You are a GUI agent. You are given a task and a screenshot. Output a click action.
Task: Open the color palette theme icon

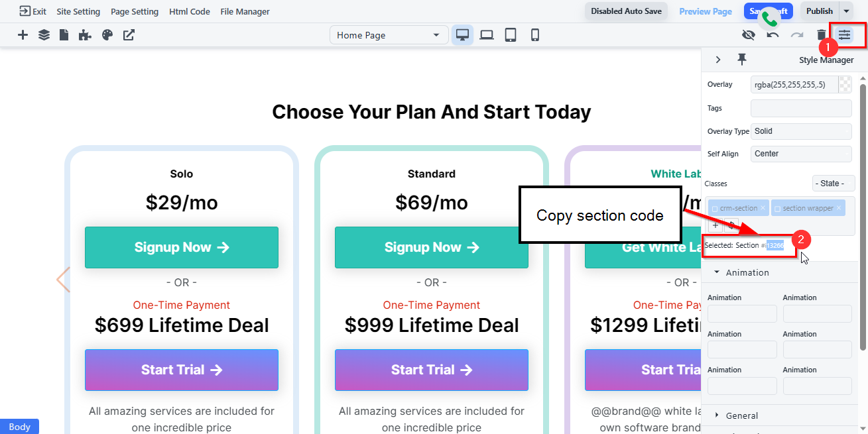(107, 35)
